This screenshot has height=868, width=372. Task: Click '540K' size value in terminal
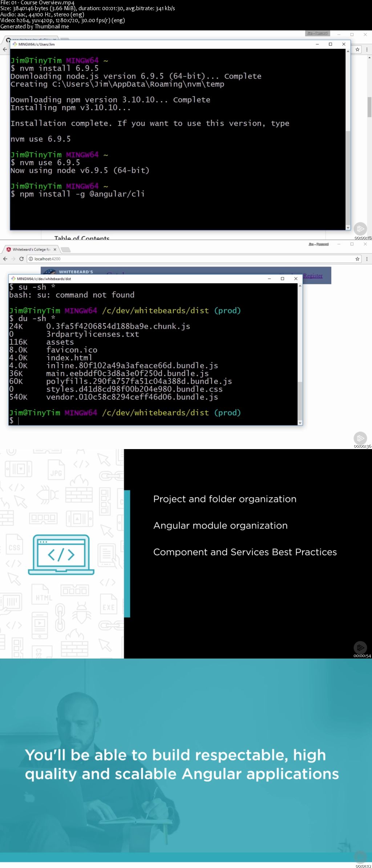click(18, 397)
